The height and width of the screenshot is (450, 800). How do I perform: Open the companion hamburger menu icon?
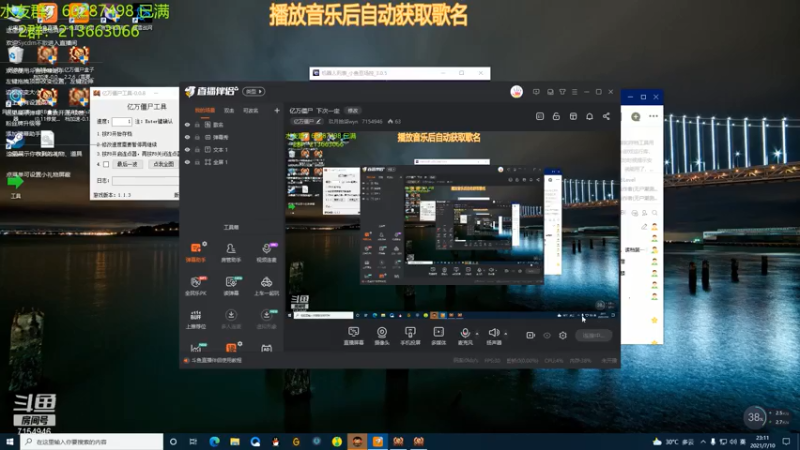[574, 92]
